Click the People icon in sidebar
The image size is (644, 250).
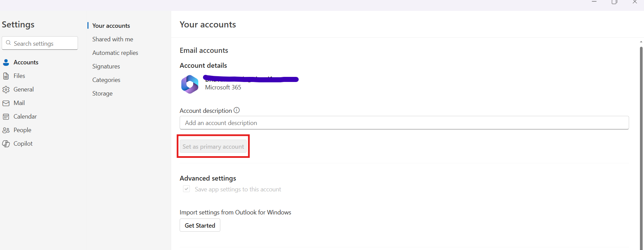coord(6,130)
